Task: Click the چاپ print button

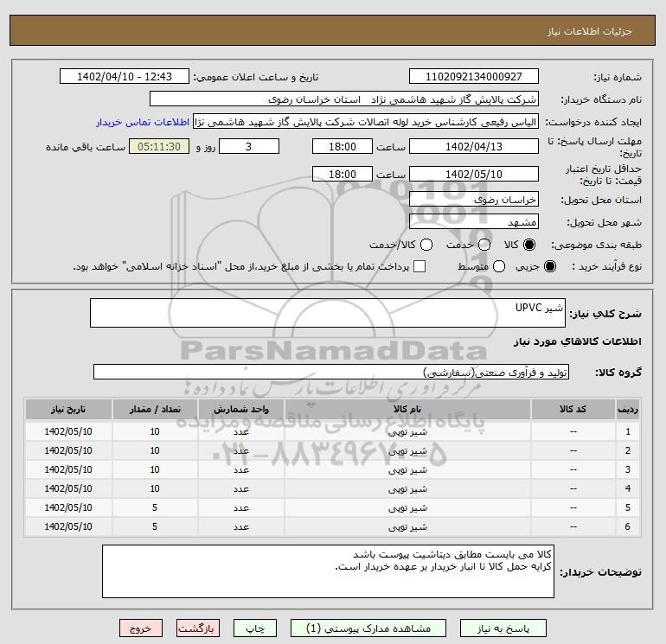Action: pyautogui.click(x=255, y=628)
